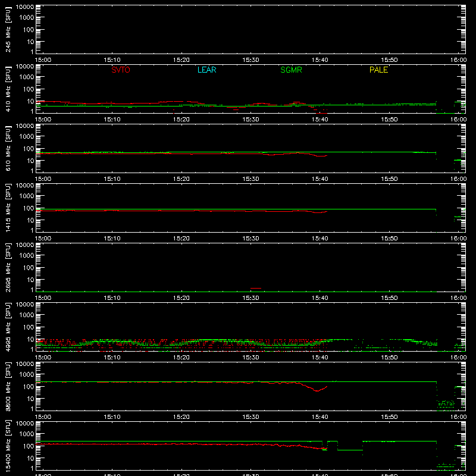
Task: Click 15:00 time label below 245 MHz panel
Action: pyautogui.click(x=43, y=60)
